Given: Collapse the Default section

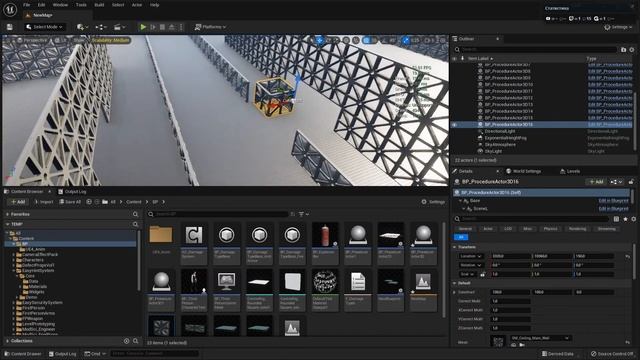Looking at the screenshot, I should [x=455, y=283].
